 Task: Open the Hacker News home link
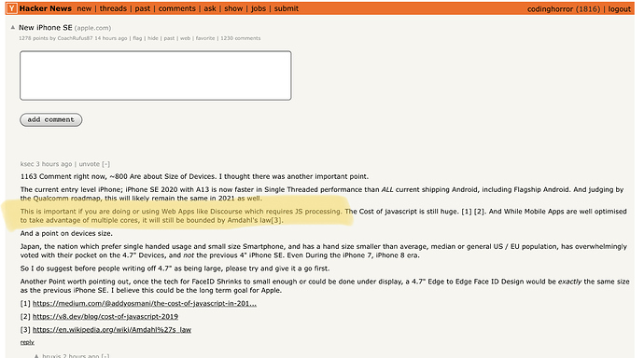tap(45, 8)
